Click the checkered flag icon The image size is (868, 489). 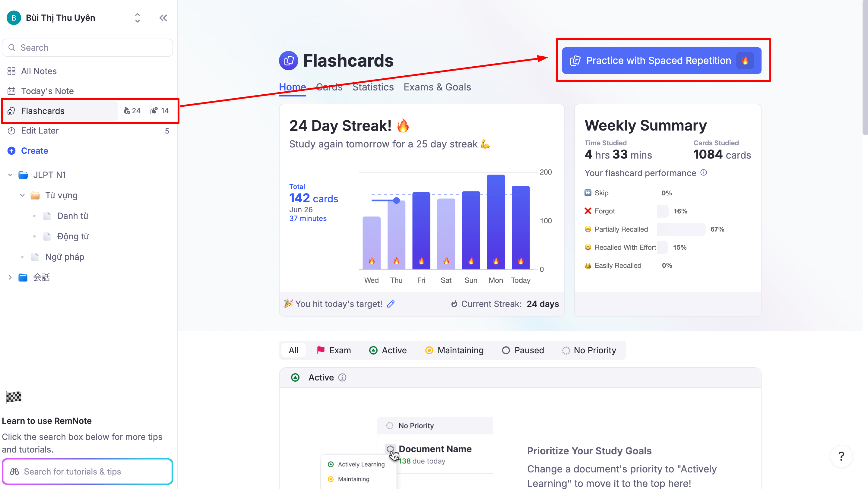[14, 397]
